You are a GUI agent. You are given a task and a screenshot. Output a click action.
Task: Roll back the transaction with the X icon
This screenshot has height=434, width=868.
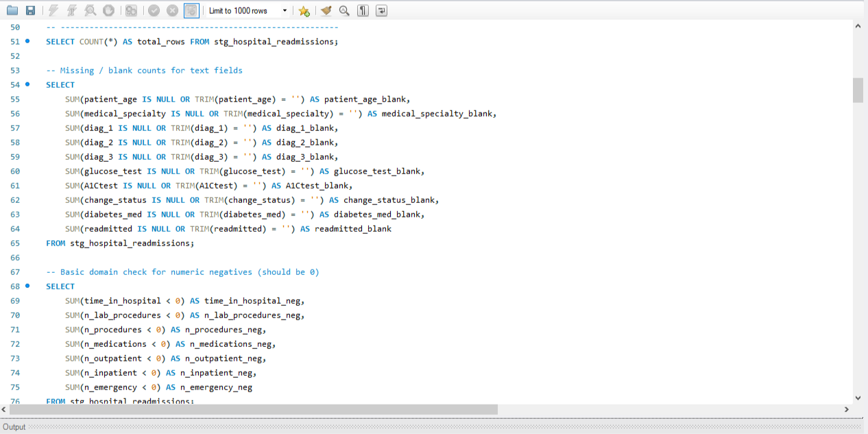(173, 10)
